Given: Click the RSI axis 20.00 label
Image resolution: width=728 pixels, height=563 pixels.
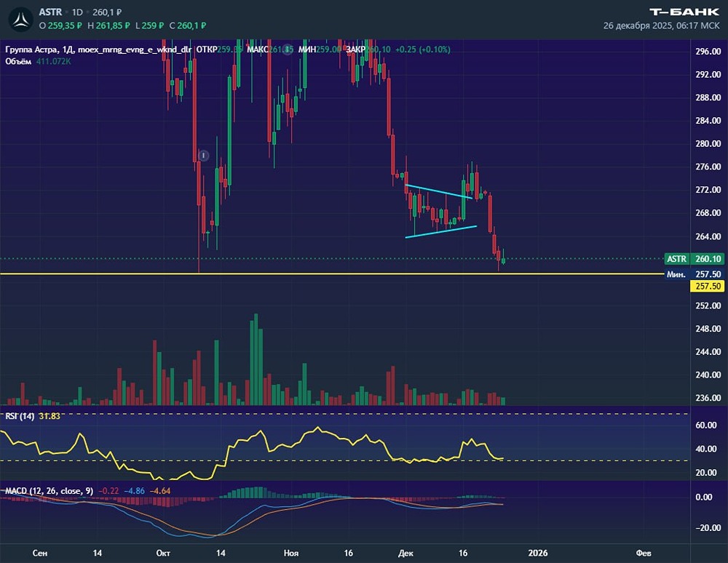Looking at the screenshot, I should pos(705,473).
